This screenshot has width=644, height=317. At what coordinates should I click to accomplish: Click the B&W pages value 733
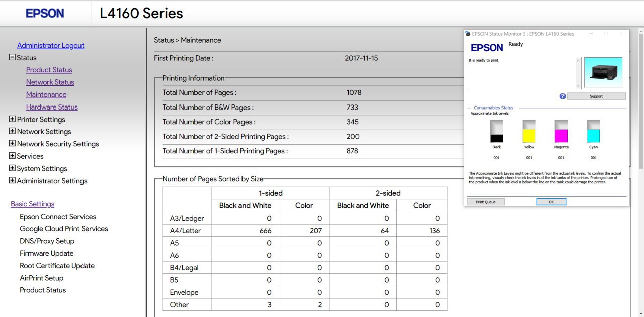(352, 107)
